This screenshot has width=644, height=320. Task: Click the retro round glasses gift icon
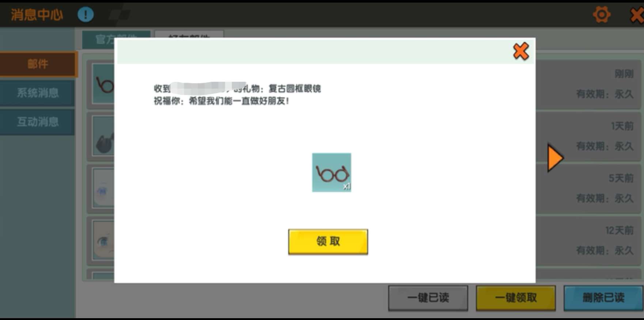(332, 172)
